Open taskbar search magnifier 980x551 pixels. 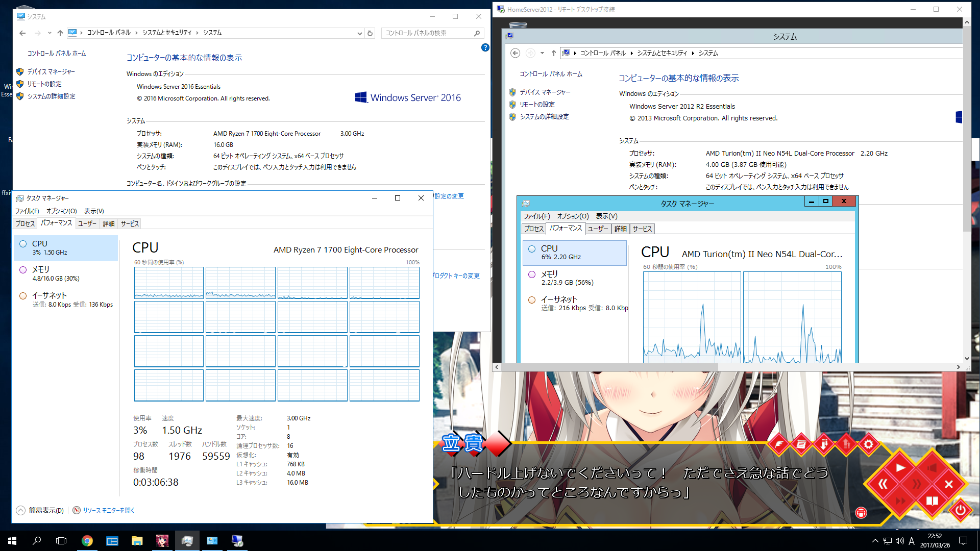[x=37, y=541]
